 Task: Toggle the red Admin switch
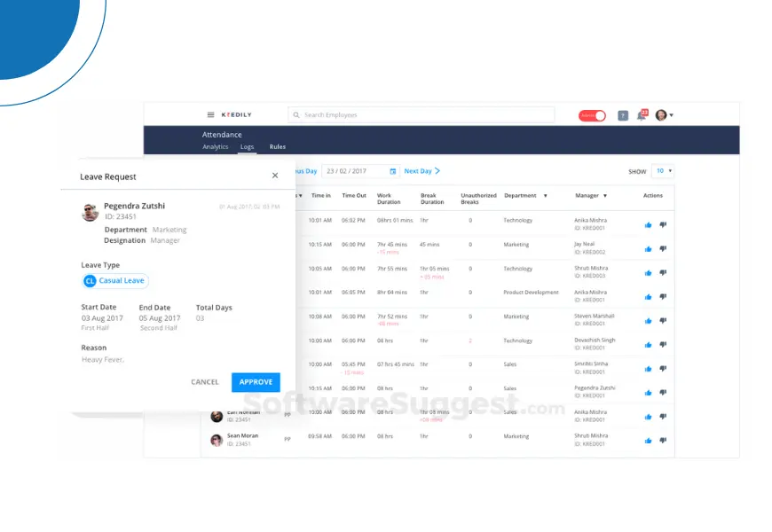[592, 115]
